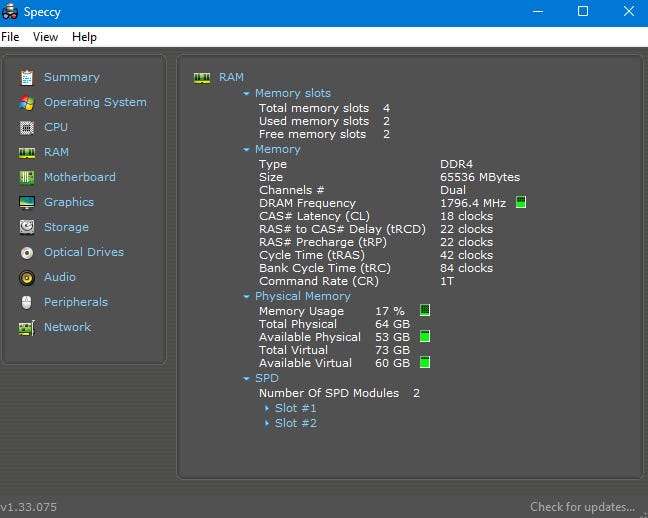
Task: Click the Check for updates link
Action: (x=582, y=507)
